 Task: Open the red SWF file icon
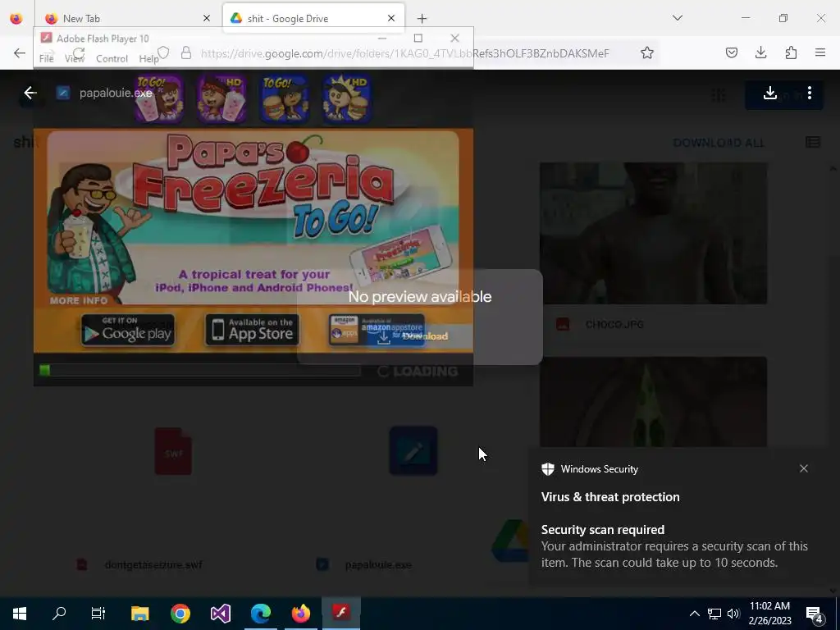173,451
